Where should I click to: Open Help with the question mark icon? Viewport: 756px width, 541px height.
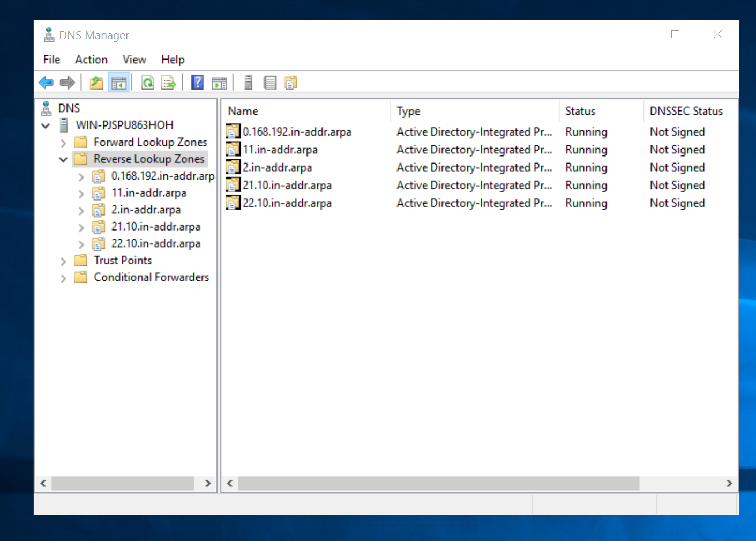click(197, 83)
